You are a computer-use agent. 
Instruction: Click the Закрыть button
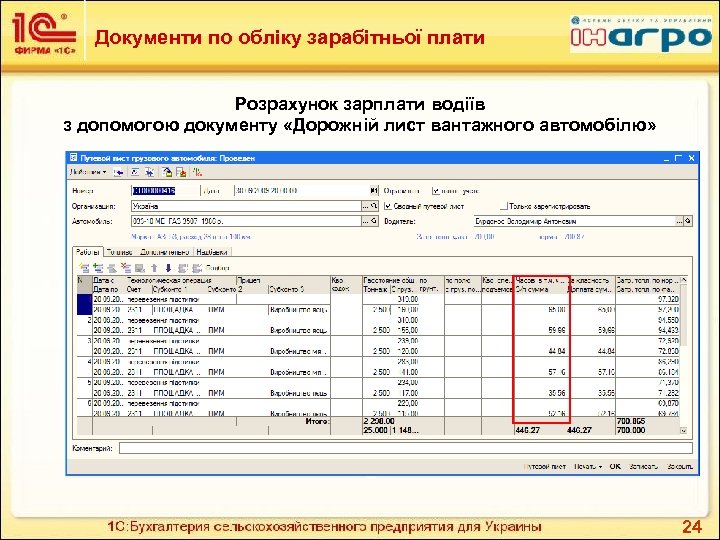point(680,466)
